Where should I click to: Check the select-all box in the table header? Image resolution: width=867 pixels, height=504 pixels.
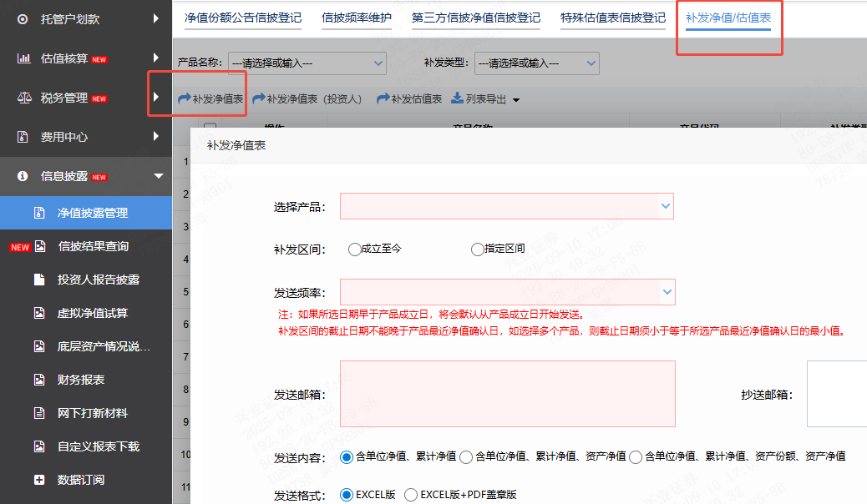coord(211,125)
